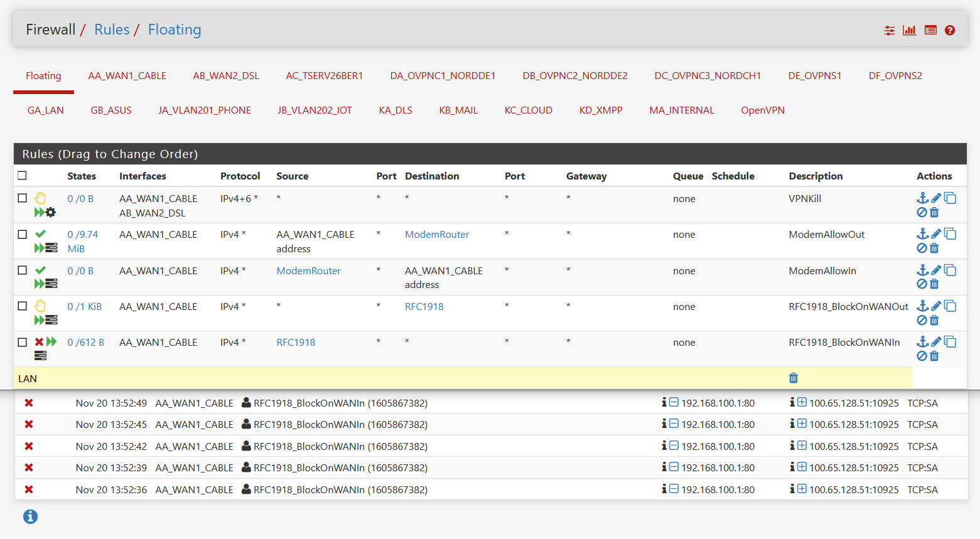
Task: Open RFC1918 alias in RFC1918_BlockOnWANOut destination
Action: pos(424,306)
